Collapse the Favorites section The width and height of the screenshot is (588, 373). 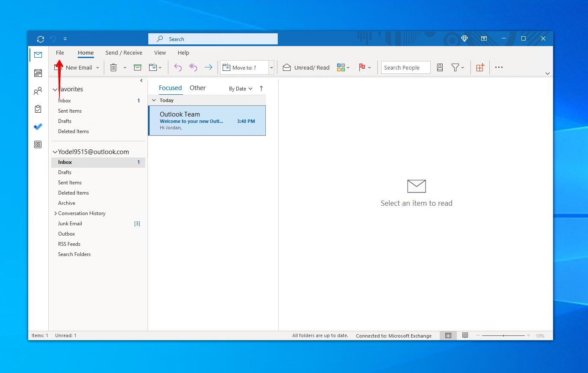[55, 89]
